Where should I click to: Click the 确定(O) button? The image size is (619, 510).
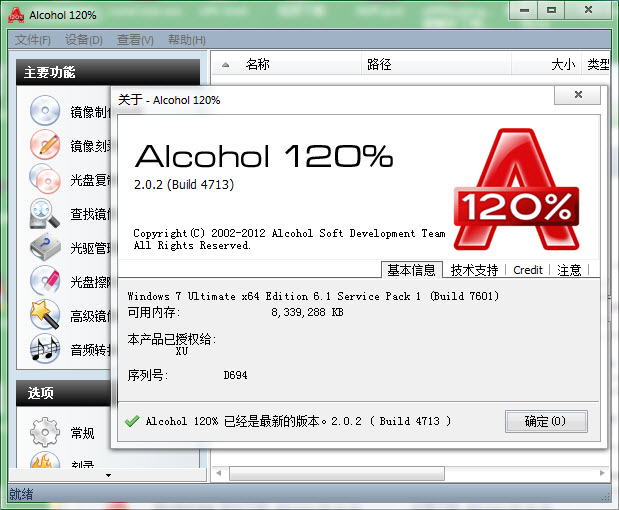pyautogui.click(x=546, y=421)
